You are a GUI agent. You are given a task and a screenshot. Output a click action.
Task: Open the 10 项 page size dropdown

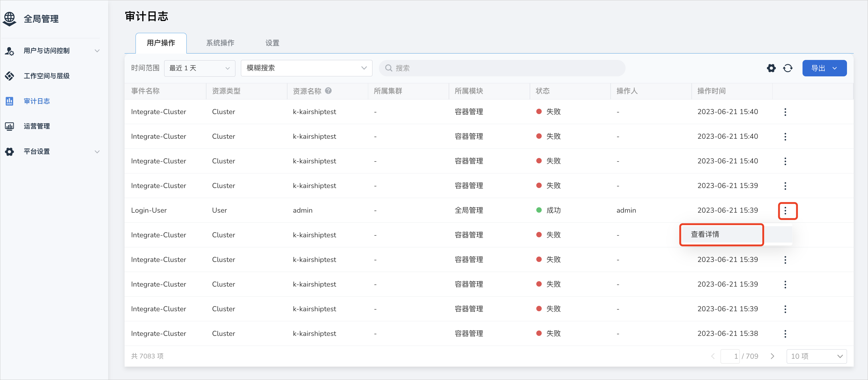tap(817, 356)
